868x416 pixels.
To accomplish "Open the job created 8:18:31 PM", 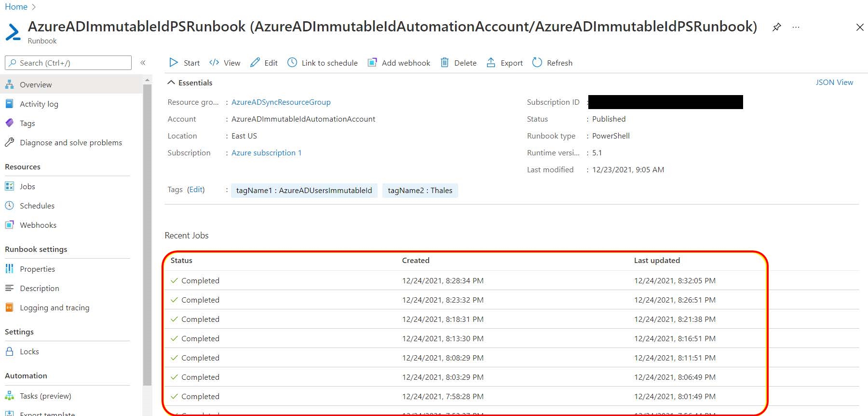I will tap(512, 319).
